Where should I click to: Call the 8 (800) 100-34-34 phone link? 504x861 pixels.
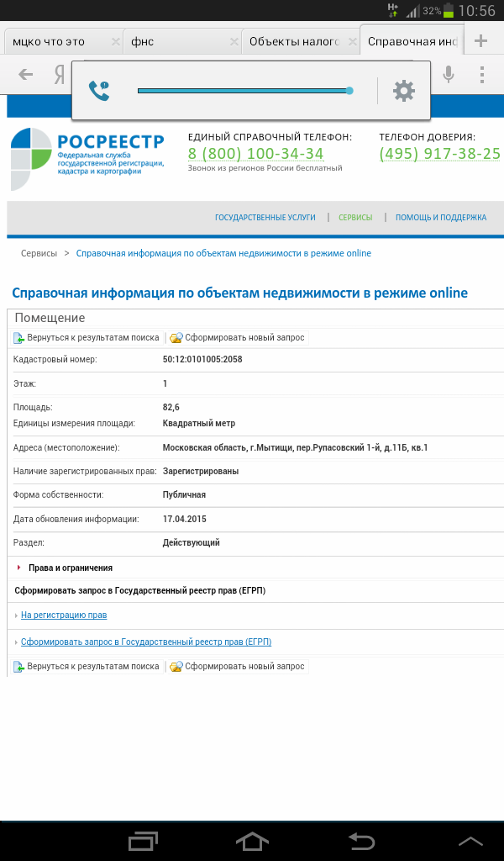pos(255,154)
